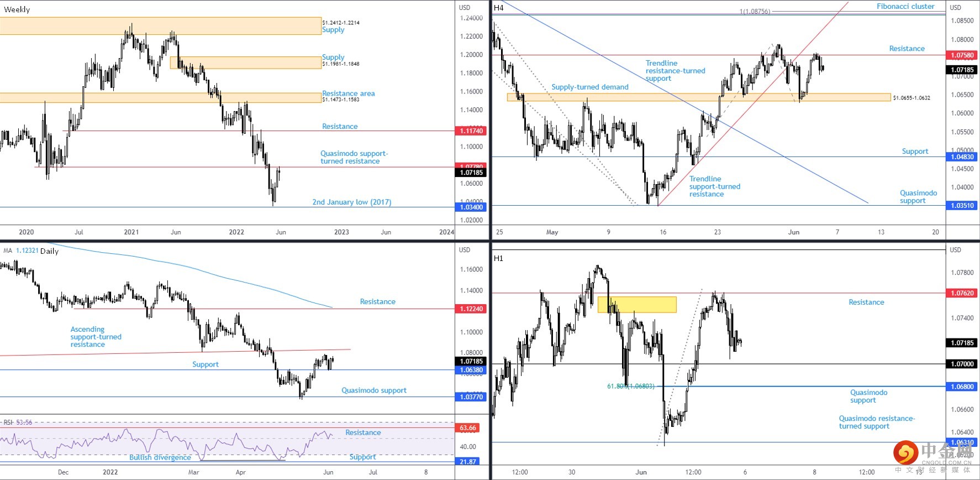Click the Fibonacci cluster label
The image size is (980, 480).
(x=905, y=6)
